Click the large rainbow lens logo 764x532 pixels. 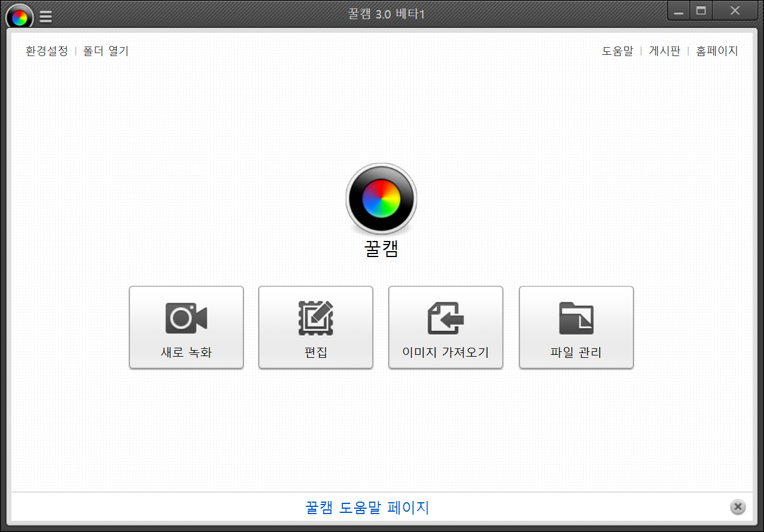[381, 199]
